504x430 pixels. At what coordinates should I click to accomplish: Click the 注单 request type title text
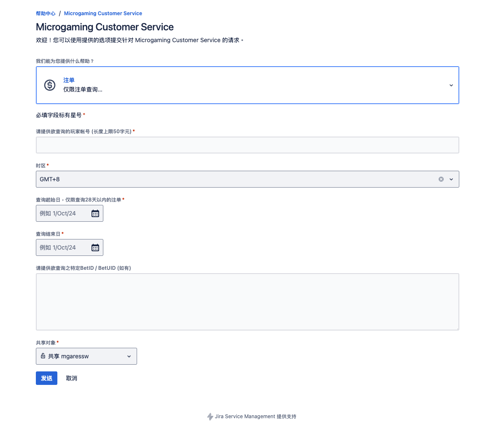point(69,80)
